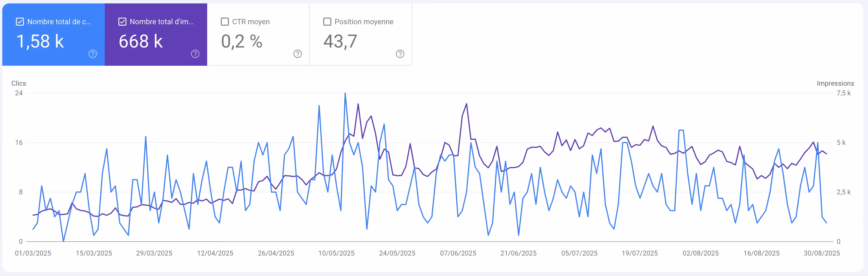Click the question mark icon under 1,58 k

(x=92, y=53)
